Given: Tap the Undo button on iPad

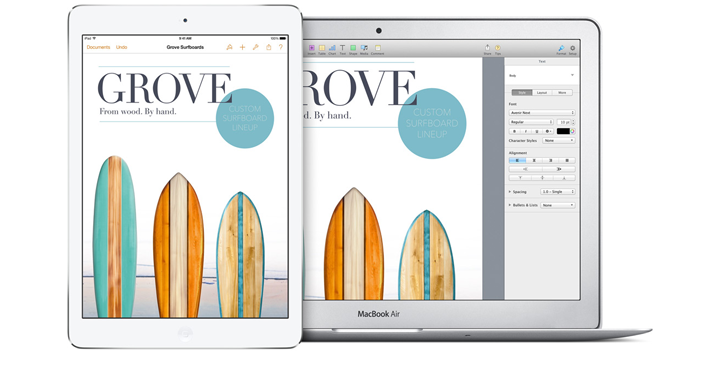Looking at the screenshot, I should [121, 47].
